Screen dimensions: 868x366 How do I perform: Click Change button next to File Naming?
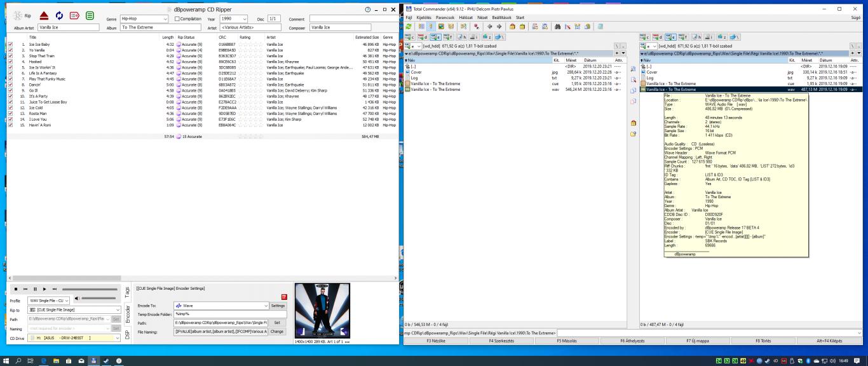click(277, 332)
